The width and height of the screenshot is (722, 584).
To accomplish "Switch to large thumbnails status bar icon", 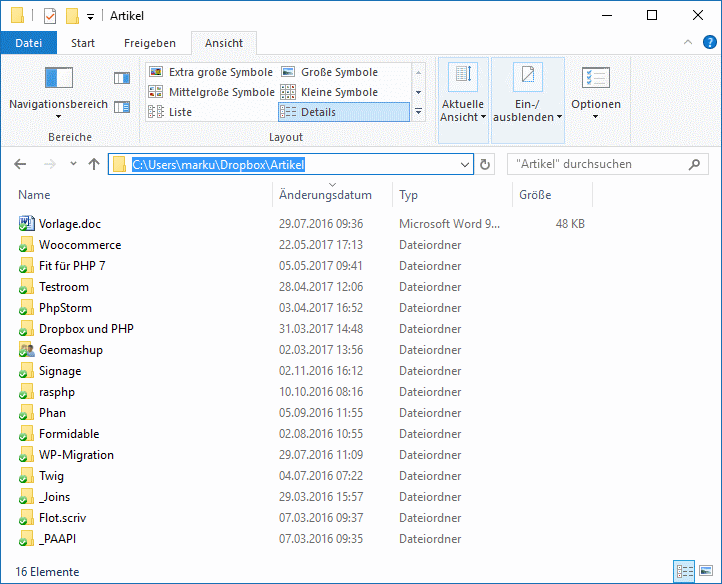I will tap(706, 572).
